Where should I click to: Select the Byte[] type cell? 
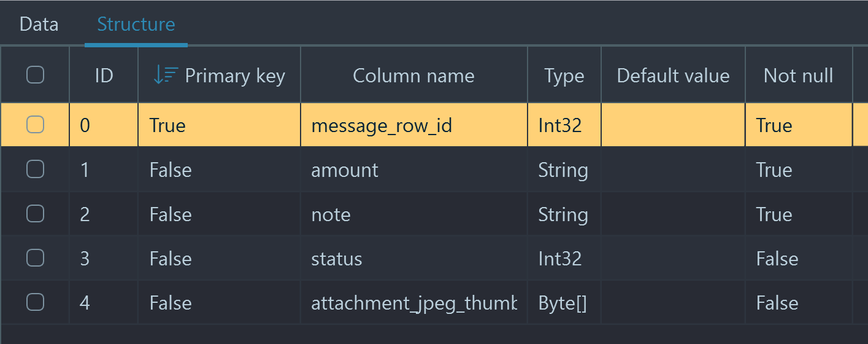tap(563, 303)
